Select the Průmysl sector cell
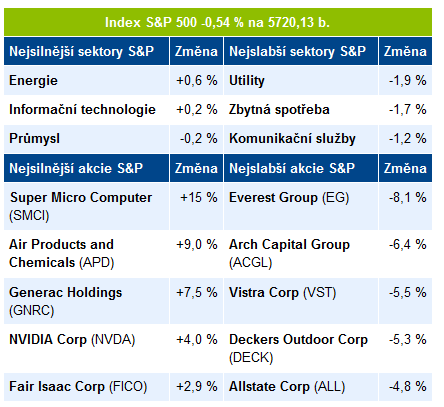Image resolution: width=444 pixels, height=407 pixels. pyautogui.click(x=87, y=139)
